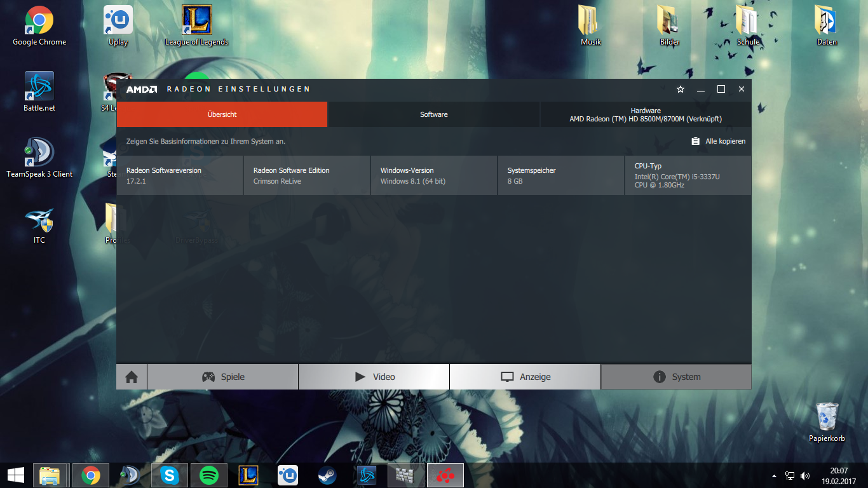Open Uplay from the taskbar
This screenshot has width=868, height=488.
[x=288, y=475]
